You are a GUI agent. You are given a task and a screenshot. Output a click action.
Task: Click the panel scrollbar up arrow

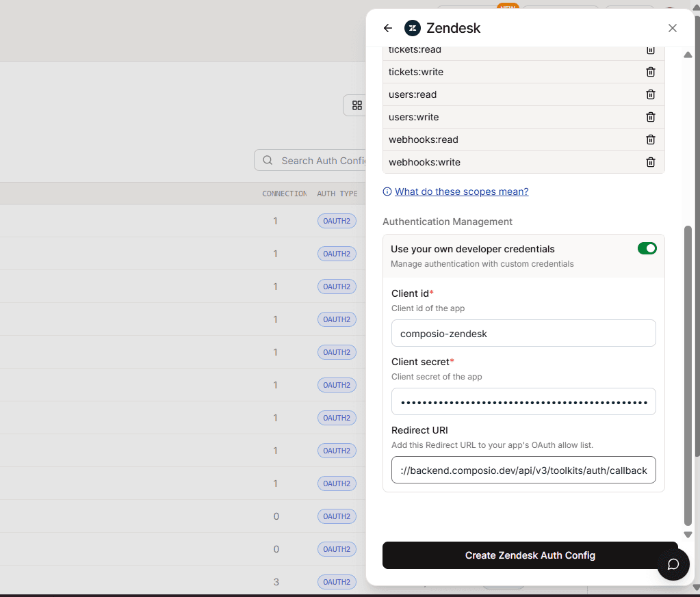point(688,55)
